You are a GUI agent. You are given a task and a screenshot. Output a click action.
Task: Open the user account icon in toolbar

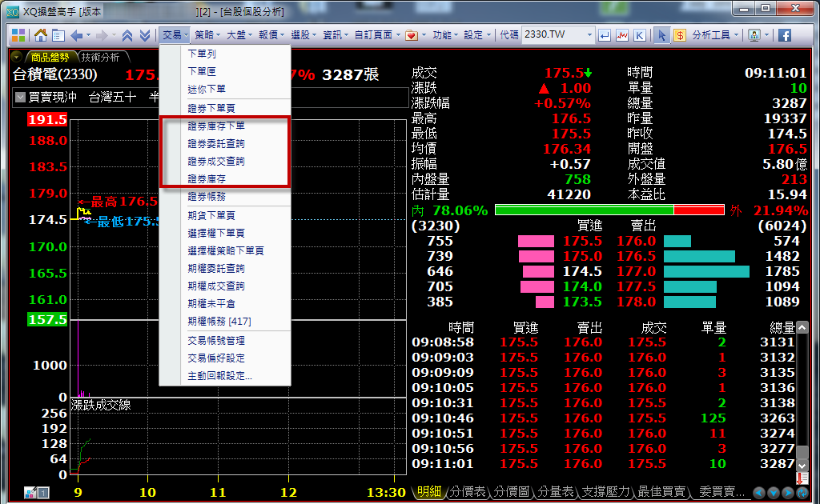point(754,35)
